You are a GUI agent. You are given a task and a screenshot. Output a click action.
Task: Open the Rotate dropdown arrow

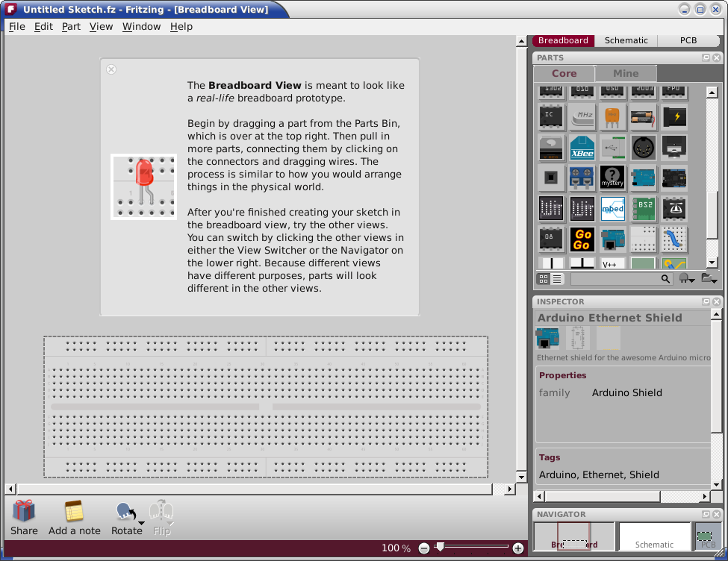pyautogui.click(x=142, y=523)
